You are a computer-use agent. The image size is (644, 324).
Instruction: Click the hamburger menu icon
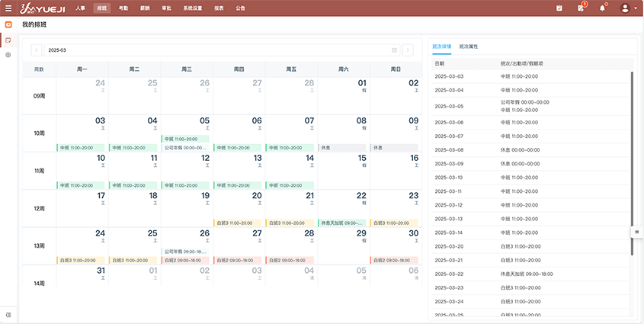coord(8,8)
